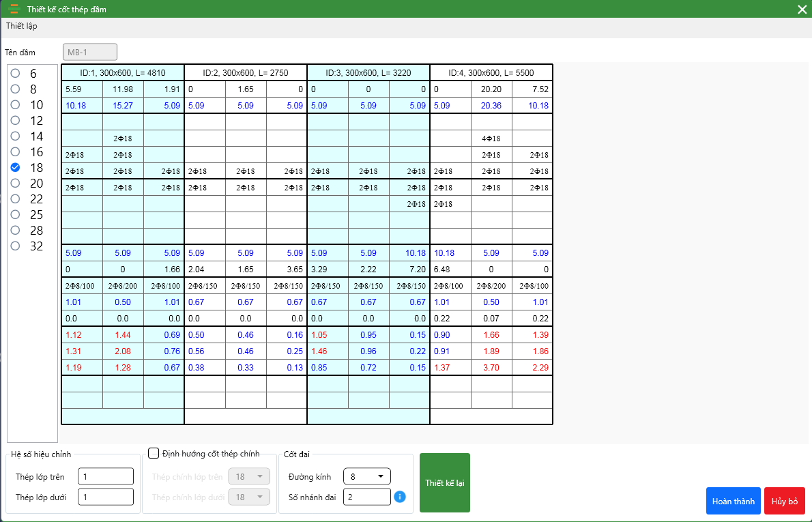Select rebar diameter 10 radio button
The image size is (812, 522).
pos(15,104)
